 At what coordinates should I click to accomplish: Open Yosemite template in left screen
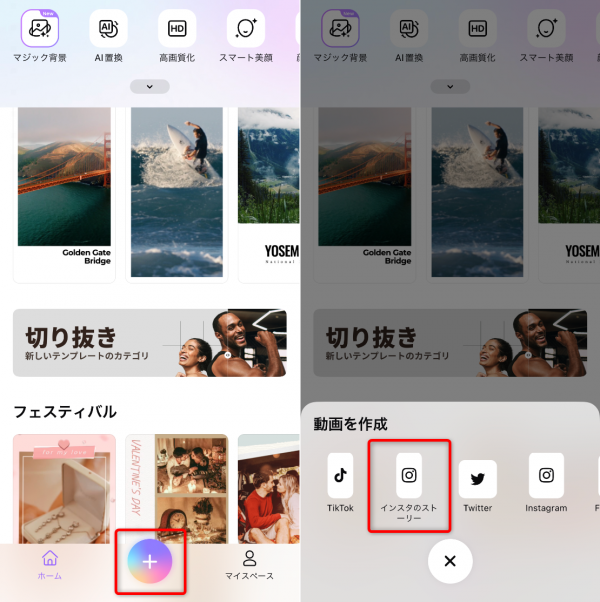269,195
